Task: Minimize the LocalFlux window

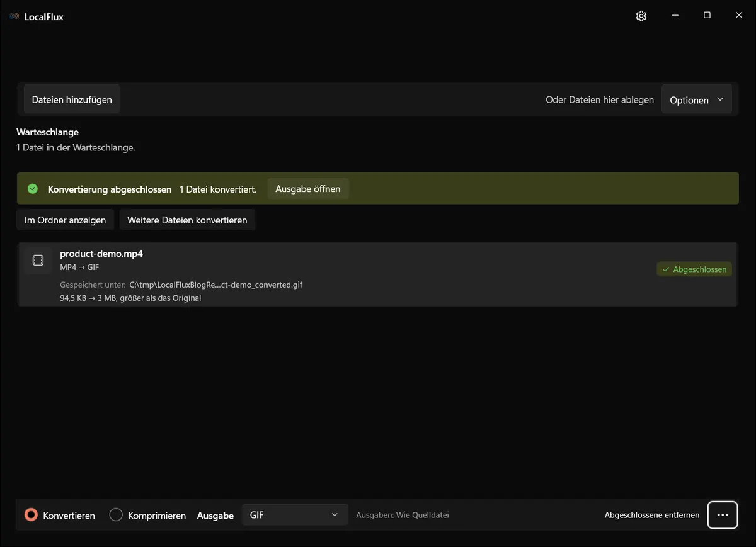Action: 675,16
